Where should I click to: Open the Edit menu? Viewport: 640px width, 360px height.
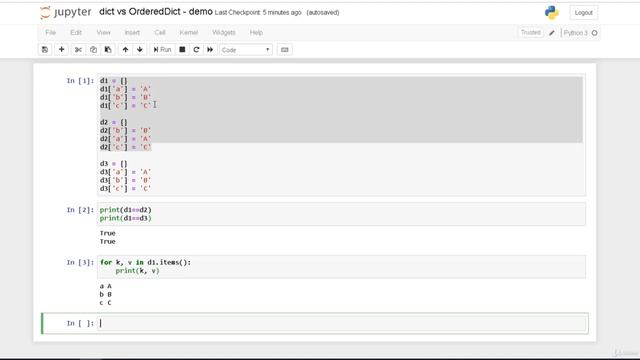76,33
